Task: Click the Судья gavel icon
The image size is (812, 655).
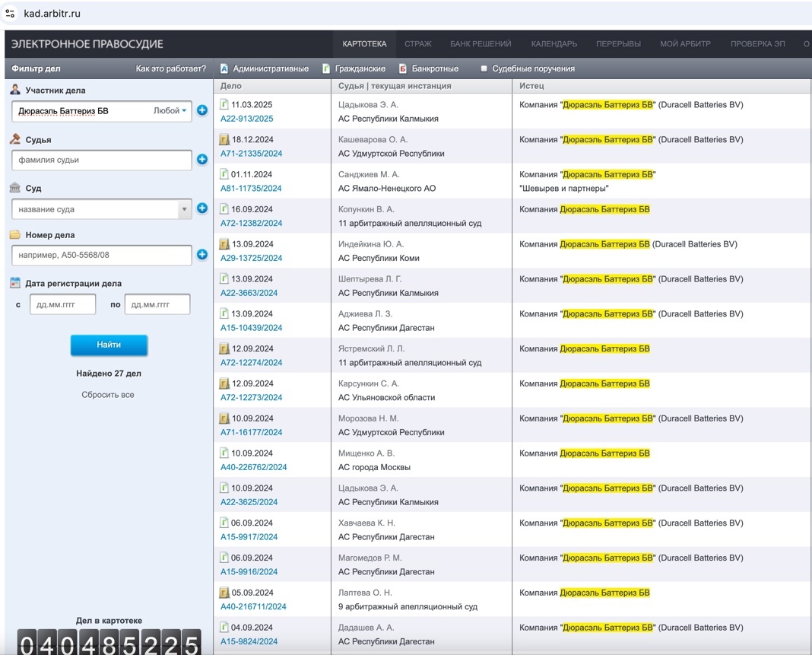Action: 15,139
